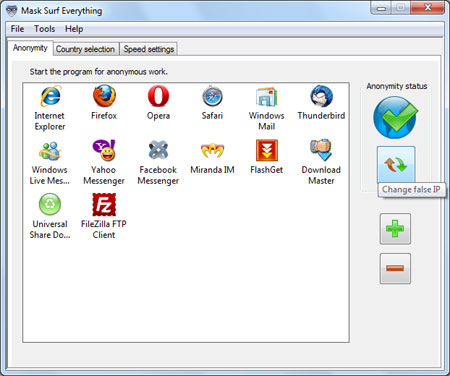Viewport: 450px width, 376px height.
Task: Click the Yahoo Messenger icon
Action: (104, 150)
